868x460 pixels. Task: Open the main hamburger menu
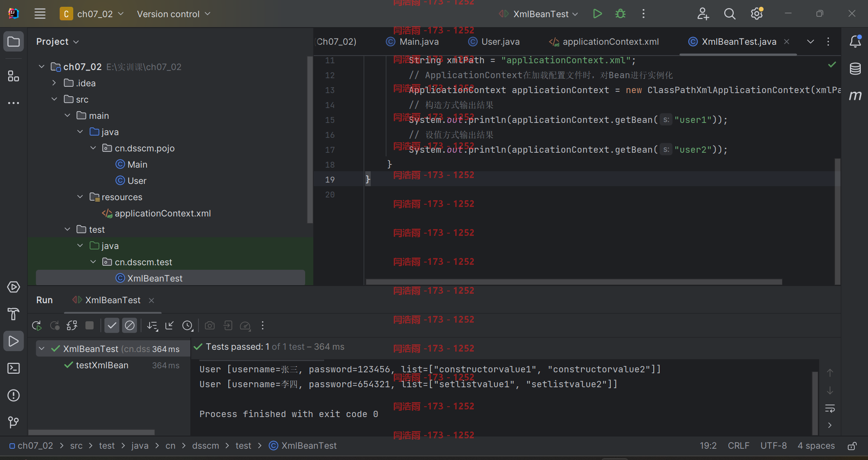tap(40, 14)
